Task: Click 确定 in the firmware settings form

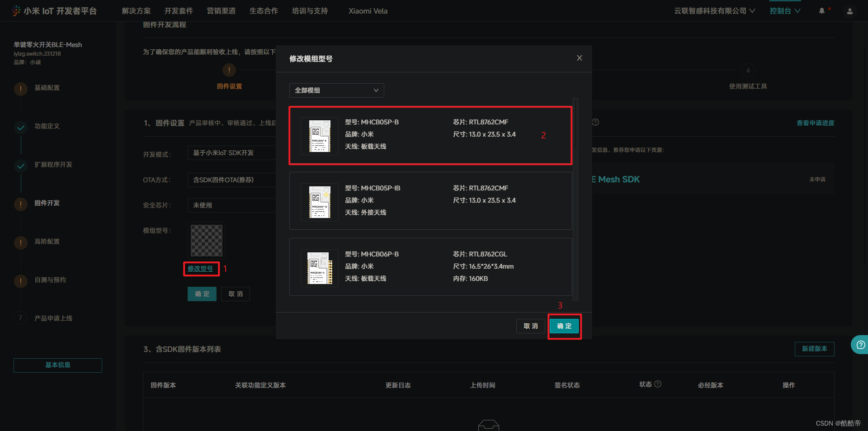Action: pyautogui.click(x=202, y=294)
